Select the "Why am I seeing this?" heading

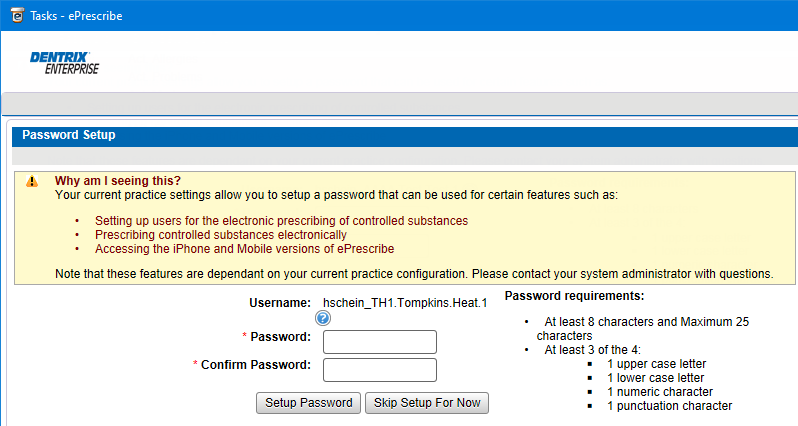click(118, 181)
